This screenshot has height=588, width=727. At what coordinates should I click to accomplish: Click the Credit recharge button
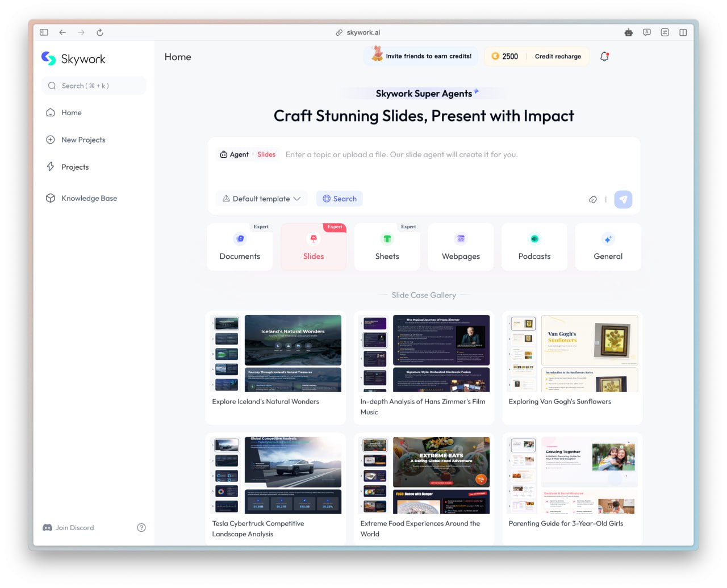[558, 56]
